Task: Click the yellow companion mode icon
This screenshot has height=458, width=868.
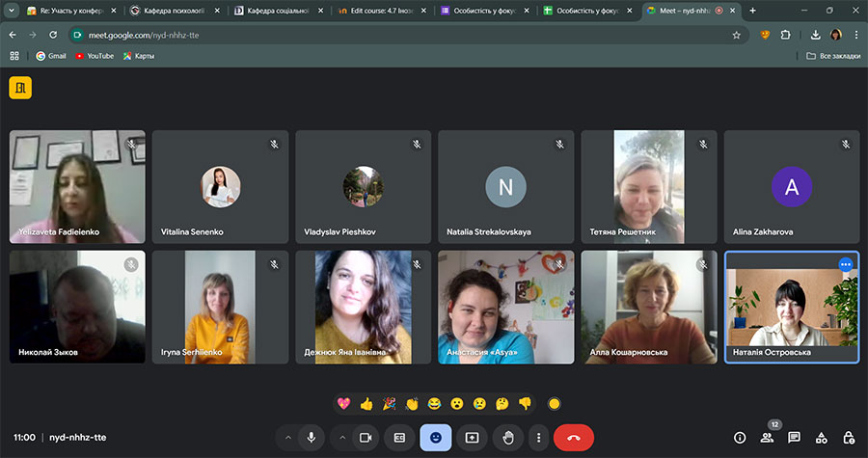Action: coord(20,88)
